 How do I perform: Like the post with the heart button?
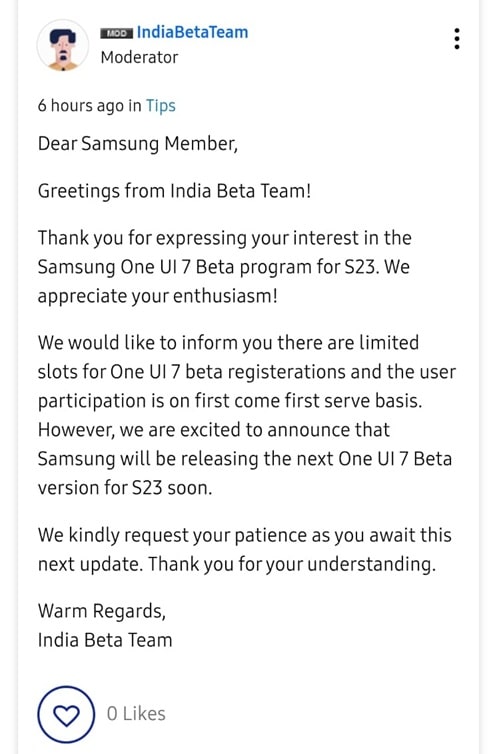point(66,715)
